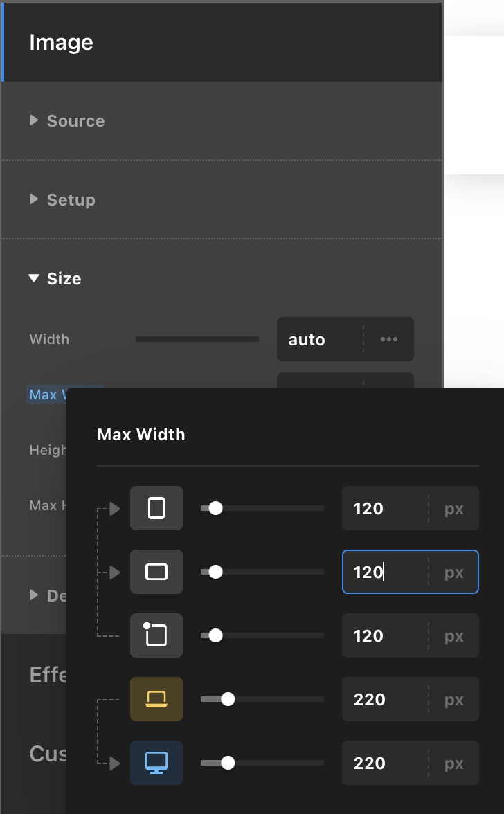This screenshot has height=814, width=504.
Task: Change the desktop px unit selector
Action: [x=454, y=763]
